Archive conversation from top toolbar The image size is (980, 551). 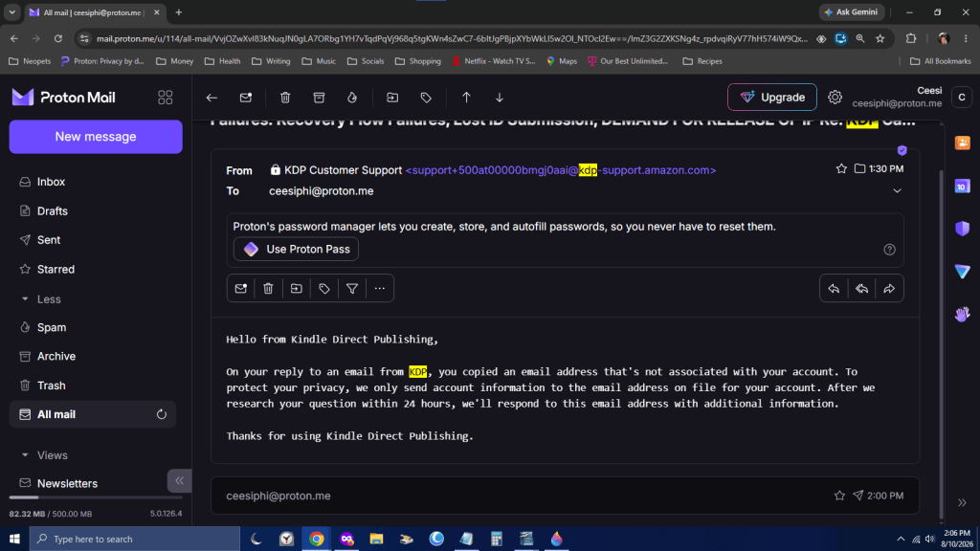[x=319, y=98]
